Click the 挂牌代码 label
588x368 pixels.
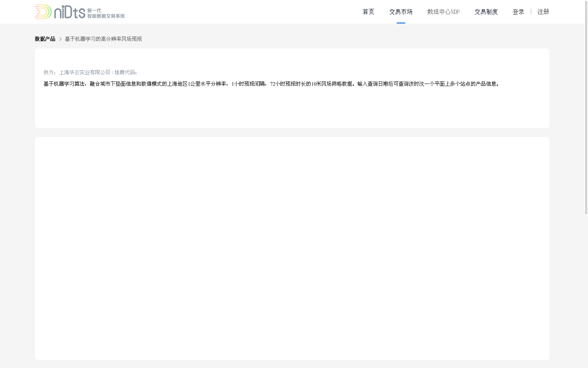click(126, 72)
